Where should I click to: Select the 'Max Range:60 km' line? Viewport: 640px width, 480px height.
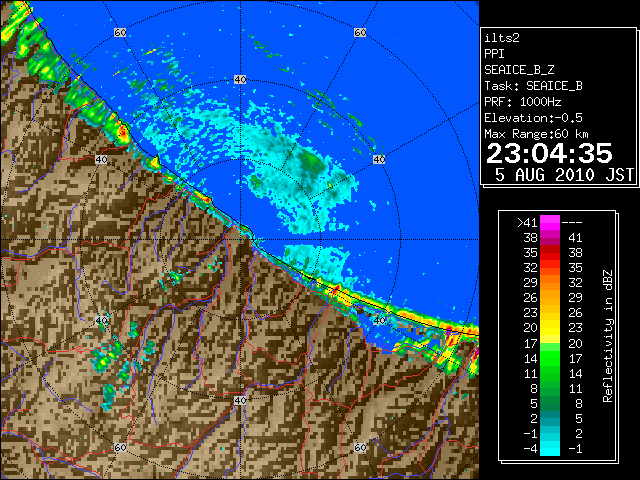[x=536, y=134]
